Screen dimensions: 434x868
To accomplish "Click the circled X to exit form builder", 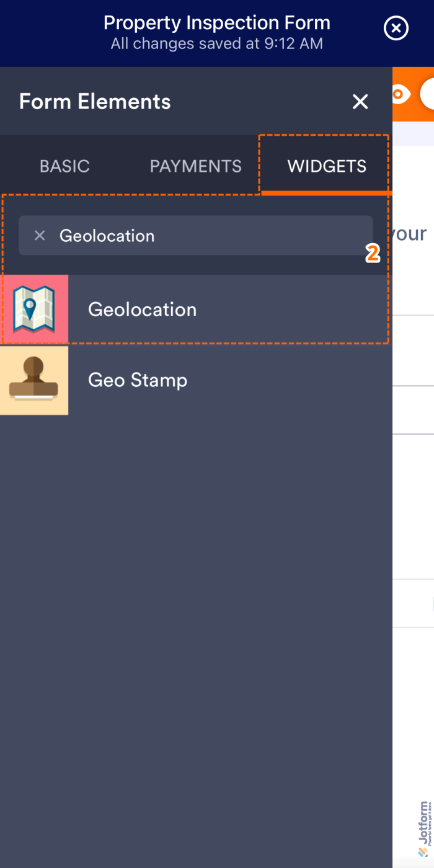I will coord(396,28).
